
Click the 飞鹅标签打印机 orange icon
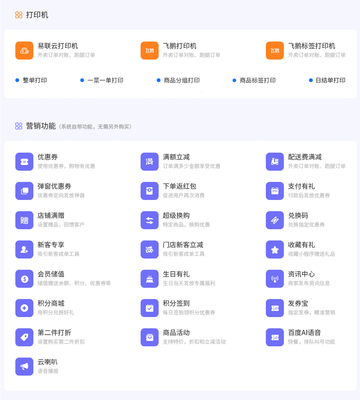275,50
